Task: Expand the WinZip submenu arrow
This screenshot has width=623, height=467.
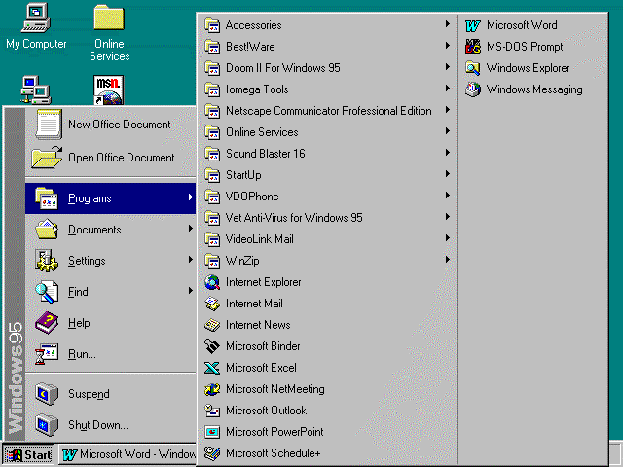Action: [447, 261]
